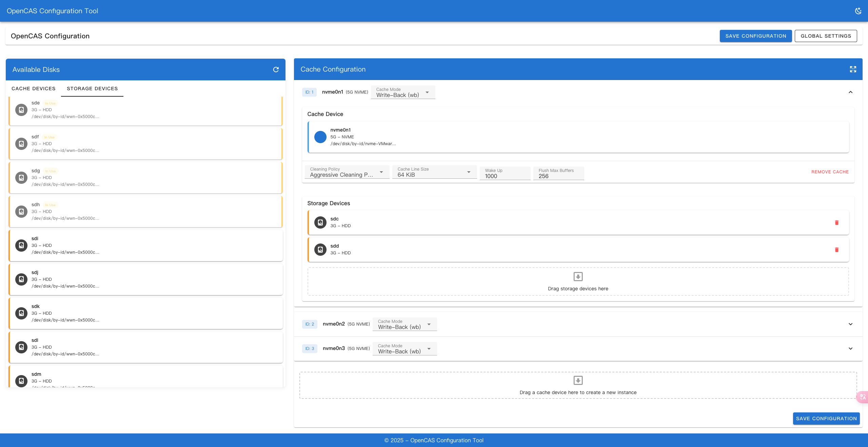Open the Cleaning Policy dropdown
The image size is (868, 447).
pyautogui.click(x=347, y=172)
